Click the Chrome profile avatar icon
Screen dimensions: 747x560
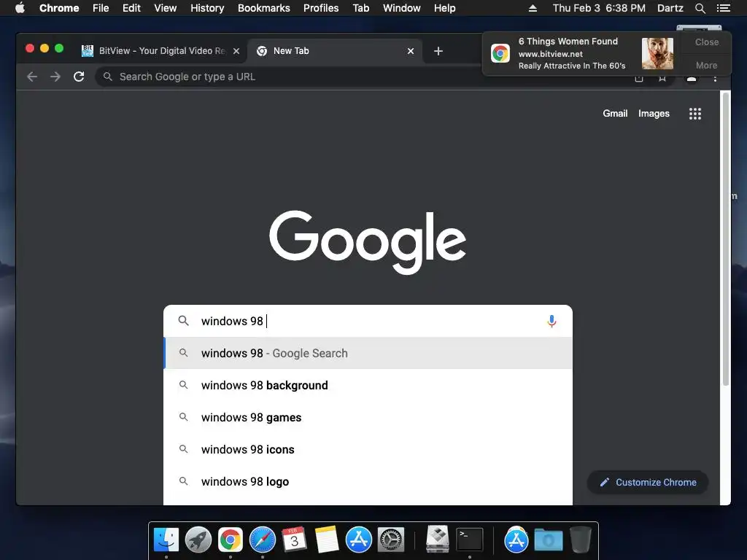click(692, 79)
